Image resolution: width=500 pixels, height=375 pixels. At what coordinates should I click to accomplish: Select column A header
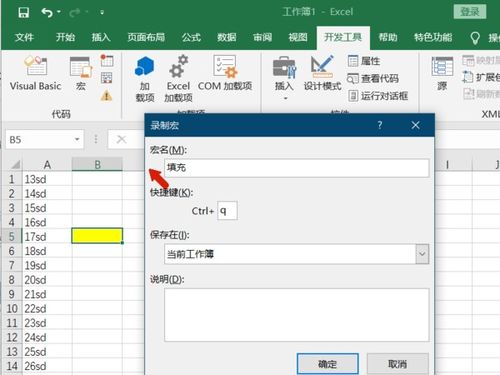(47, 164)
